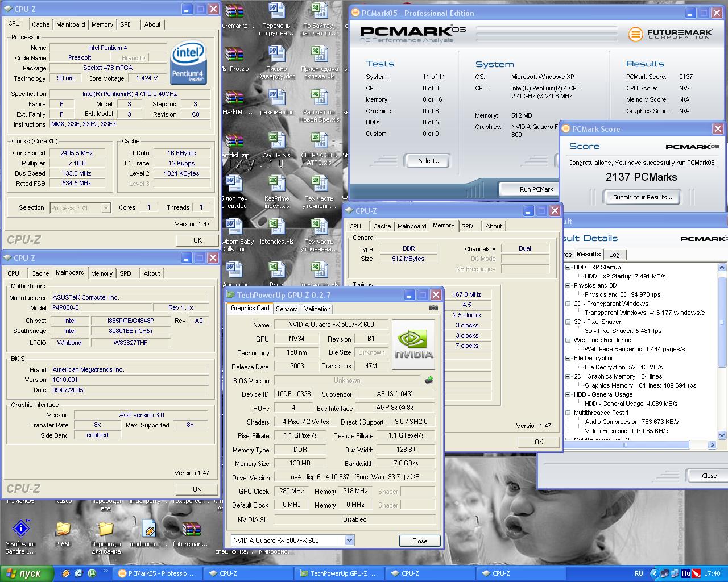Collapse '2D - Graphics Memory - 64 lines' node
The width and height of the screenshot is (728, 582).
pyautogui.click(x=568, y=376)
